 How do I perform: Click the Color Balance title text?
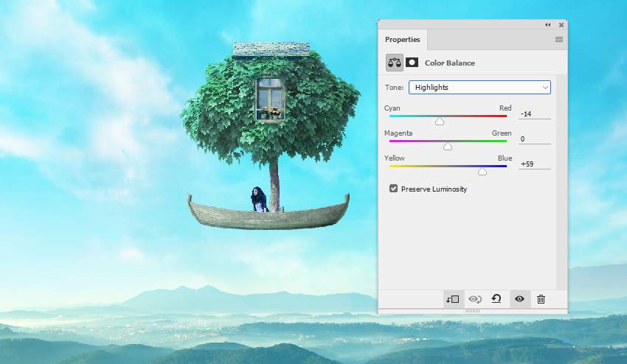[x=450, y=63]
